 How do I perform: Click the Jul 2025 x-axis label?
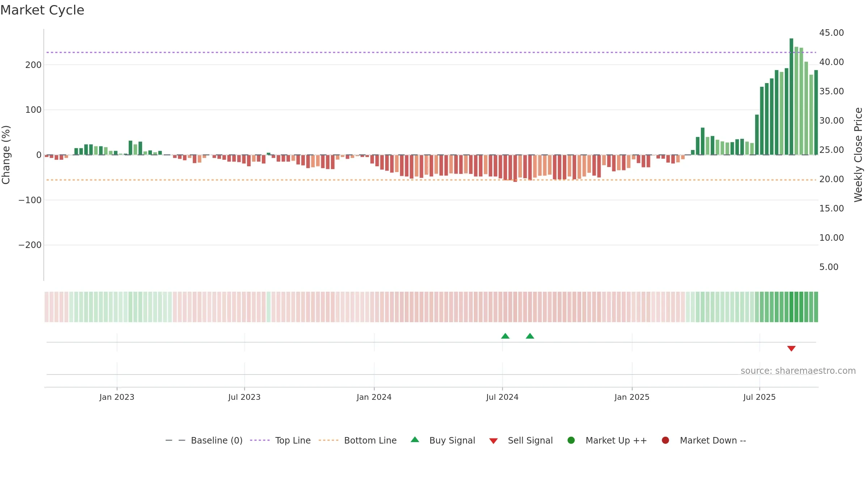pos(759,397)
